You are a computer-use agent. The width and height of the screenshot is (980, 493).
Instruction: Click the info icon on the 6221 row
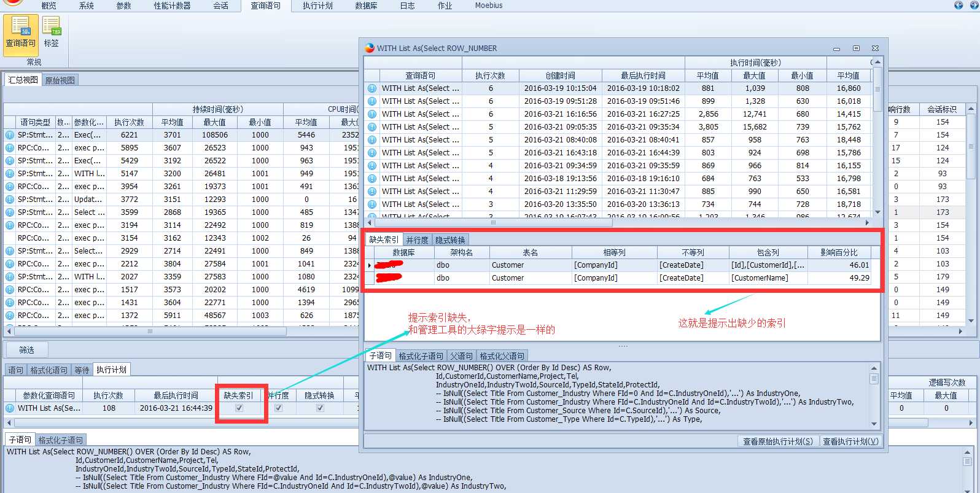pyautogui.click(x=10, y=135)
